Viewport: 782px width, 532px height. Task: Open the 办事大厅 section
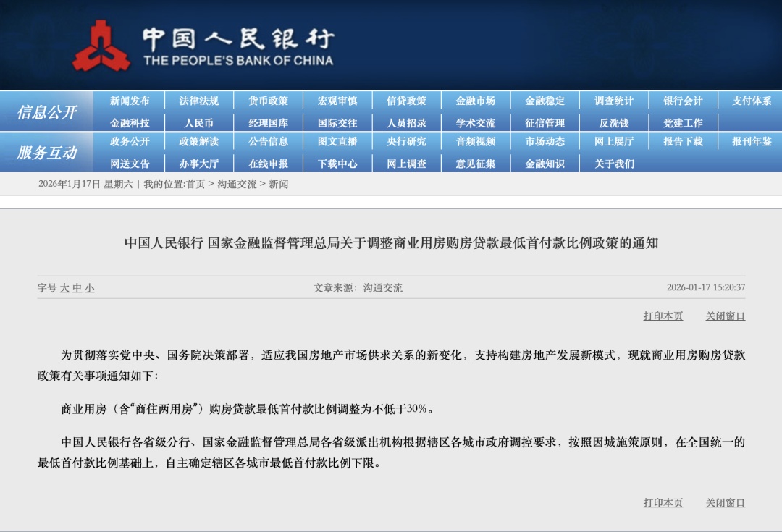click(x=199, y=164)
